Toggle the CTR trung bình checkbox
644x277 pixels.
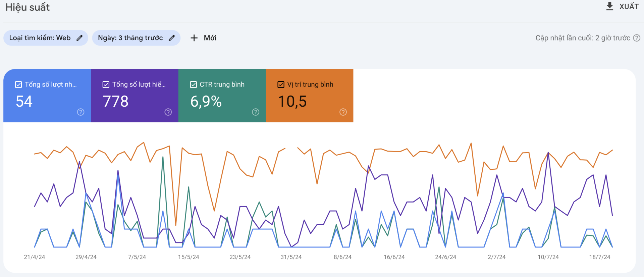click(194, 85)
